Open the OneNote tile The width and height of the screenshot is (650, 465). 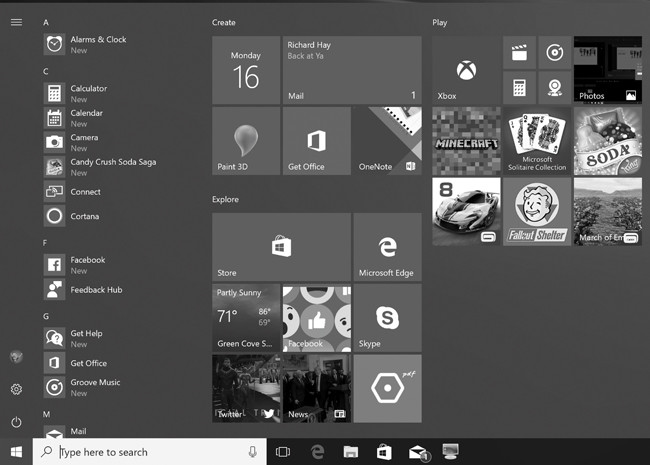[x=388, y=141]
